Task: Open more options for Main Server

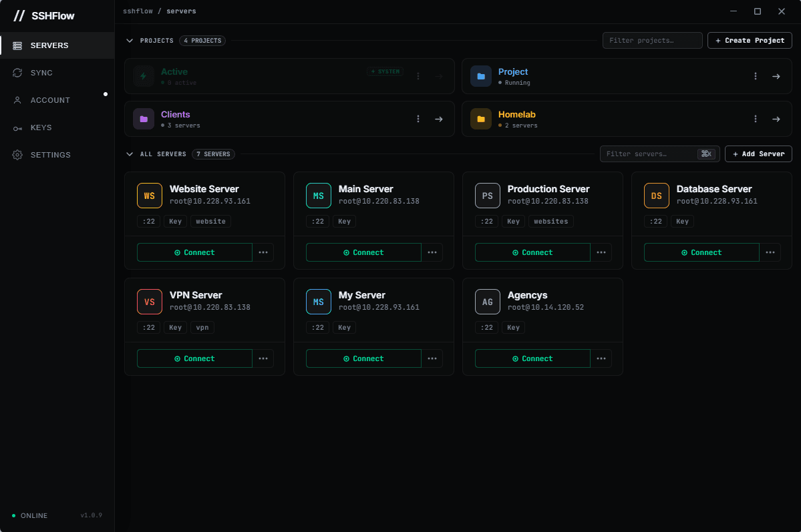Action: pyautogui.click(x=432, y=252)
